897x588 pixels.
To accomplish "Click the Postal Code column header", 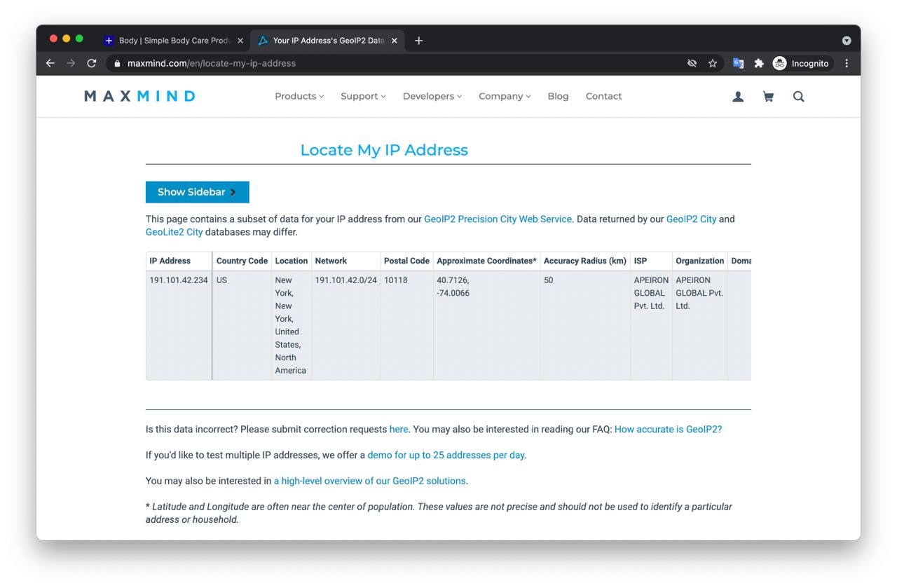I will point(406,261).
